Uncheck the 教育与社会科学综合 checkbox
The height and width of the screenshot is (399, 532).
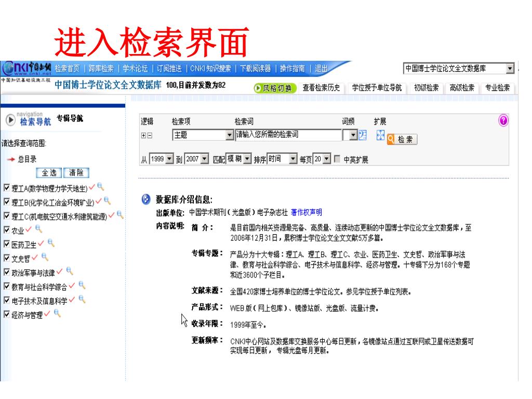coord(6,286)
